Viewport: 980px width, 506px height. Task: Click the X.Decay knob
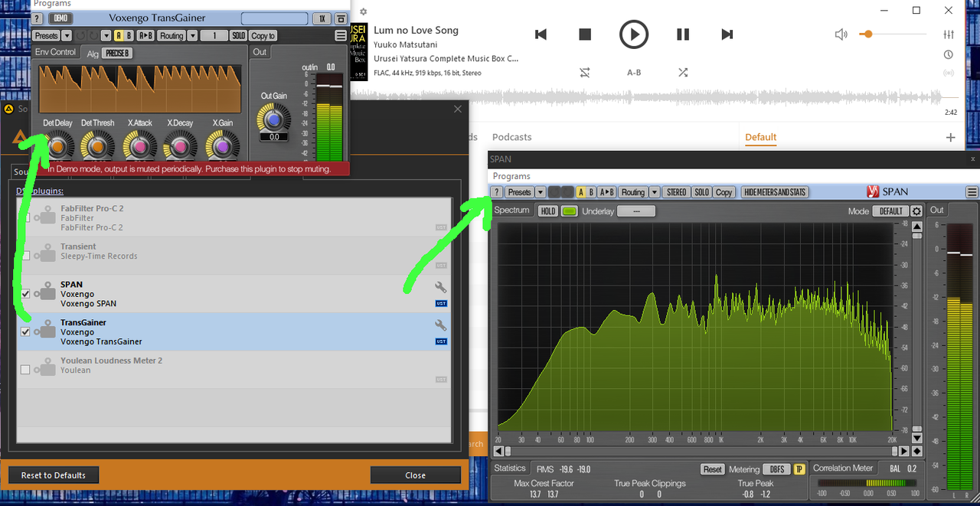[x=181, y=145]
